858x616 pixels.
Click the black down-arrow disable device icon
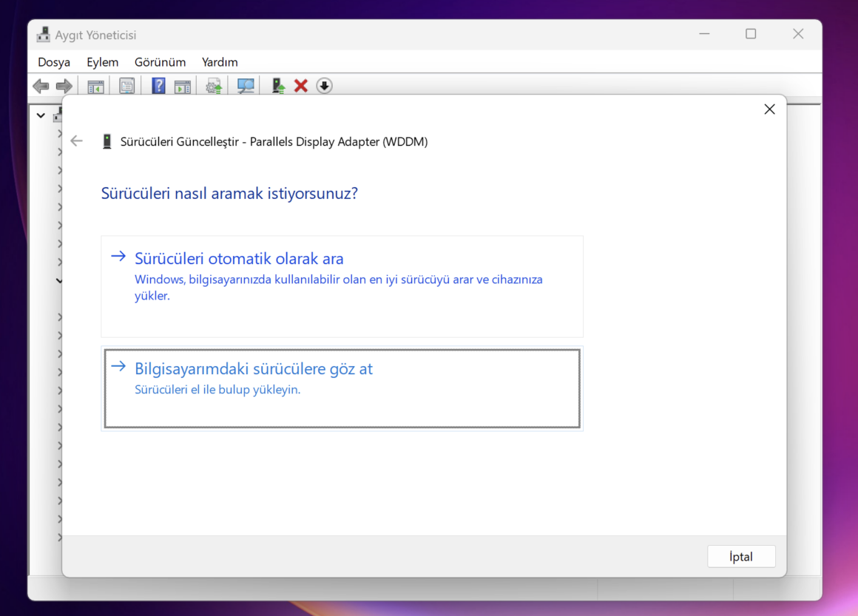click(324, 86)
